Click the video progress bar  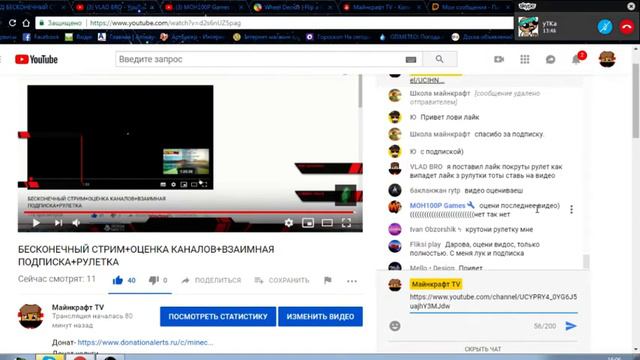pos(189,212)
